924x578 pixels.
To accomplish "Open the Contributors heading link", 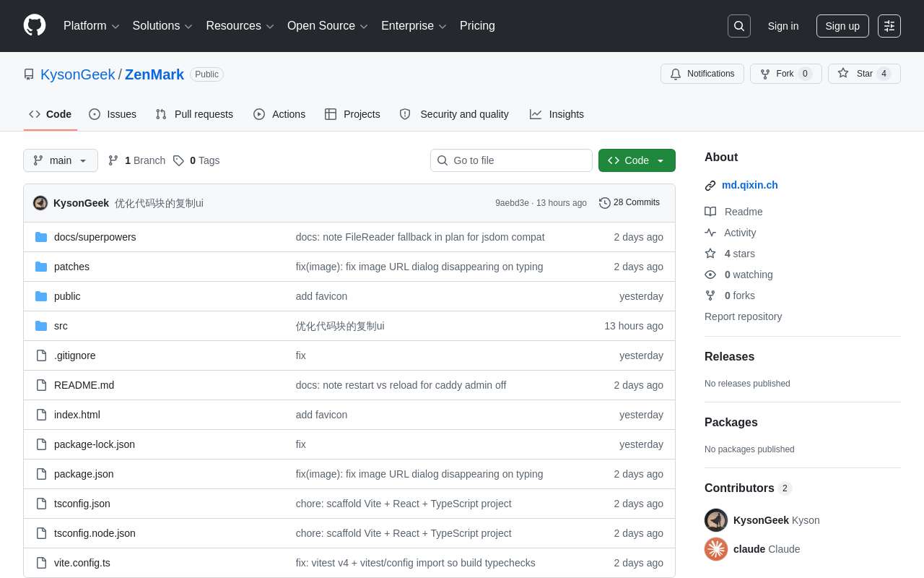I will [748, 488].
